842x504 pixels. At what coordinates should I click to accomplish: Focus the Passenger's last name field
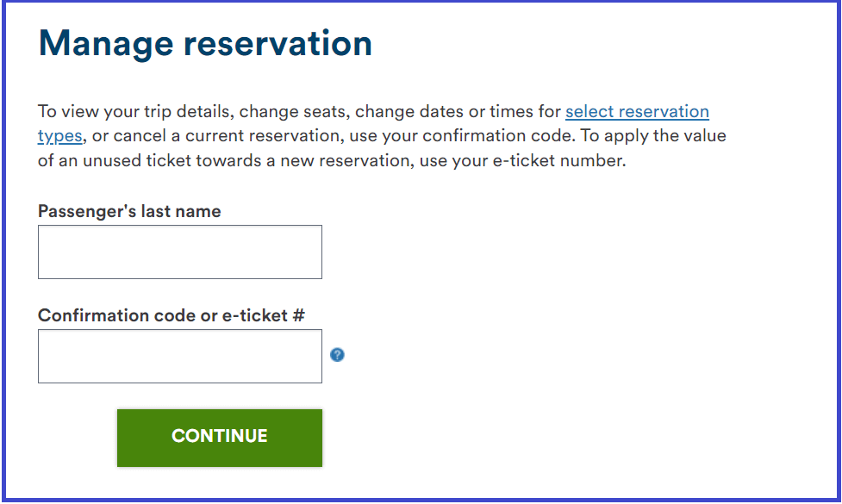click(x=180, y=252)
